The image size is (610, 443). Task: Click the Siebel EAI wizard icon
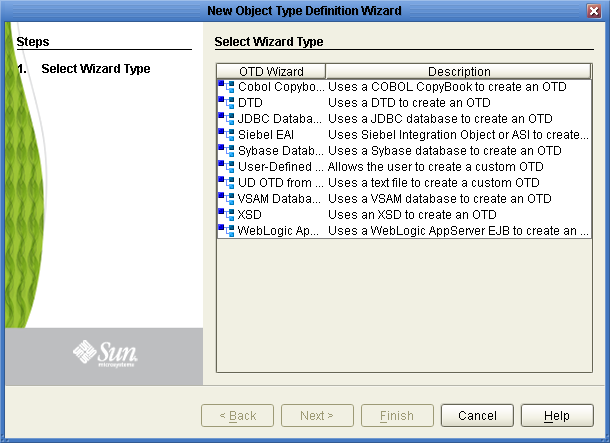click(226, 135)
